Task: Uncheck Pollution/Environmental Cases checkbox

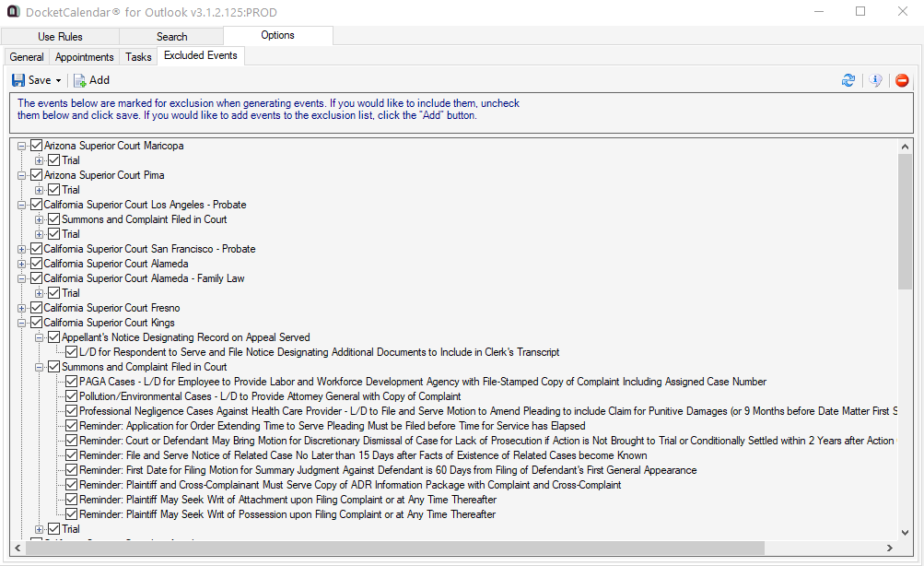Action: 72,396
